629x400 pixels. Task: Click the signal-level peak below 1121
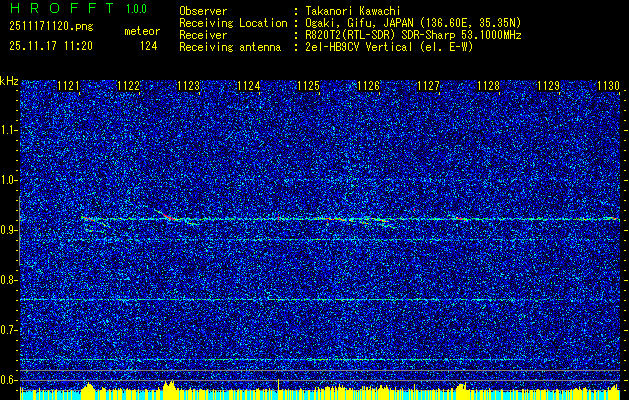(89, 390)
